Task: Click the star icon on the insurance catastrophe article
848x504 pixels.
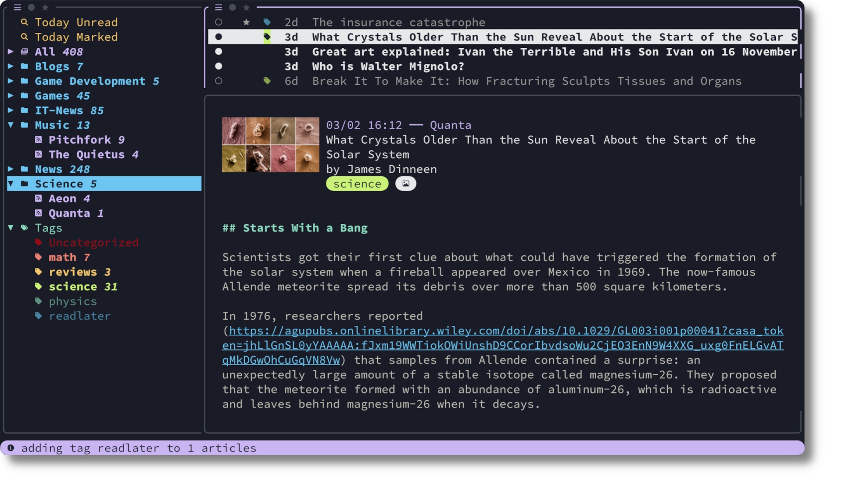Action: [x=246, y=22]
